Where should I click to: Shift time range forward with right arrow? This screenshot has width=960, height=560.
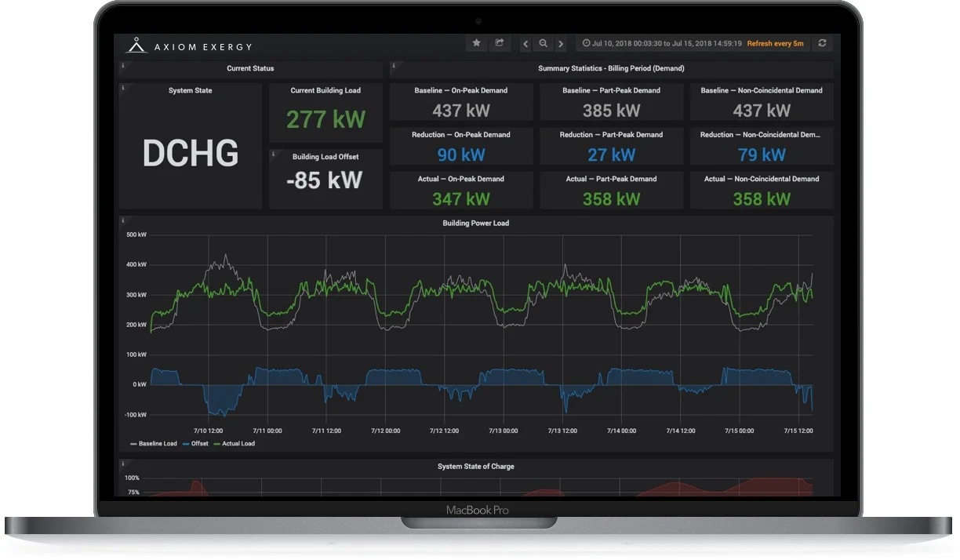click(x=561, y=44)
